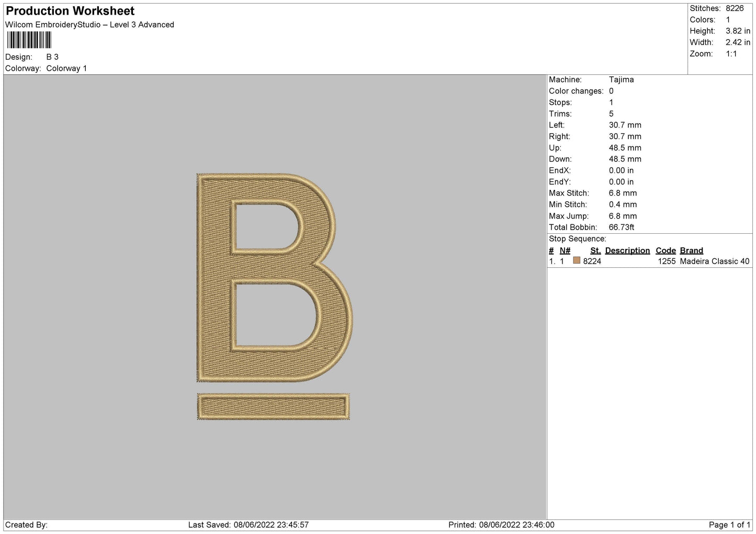The width and height of the screenshot is (756, 534).
Task: Click the EndX value '0.00 in'
Action: (x=621, y=171)
